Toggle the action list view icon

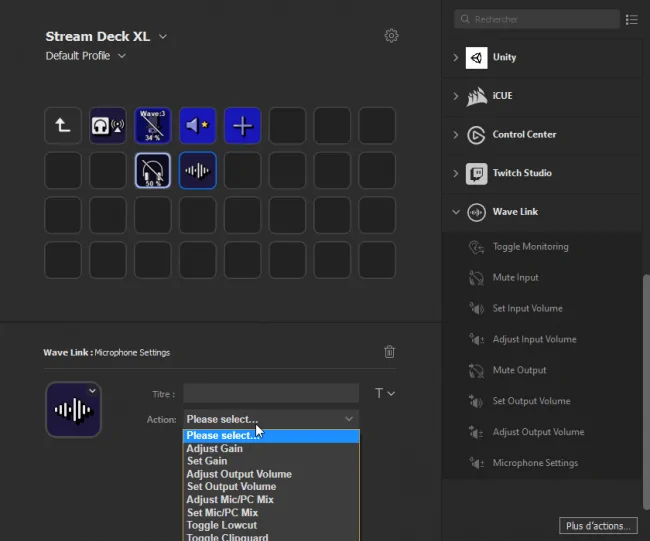(632, 19)
